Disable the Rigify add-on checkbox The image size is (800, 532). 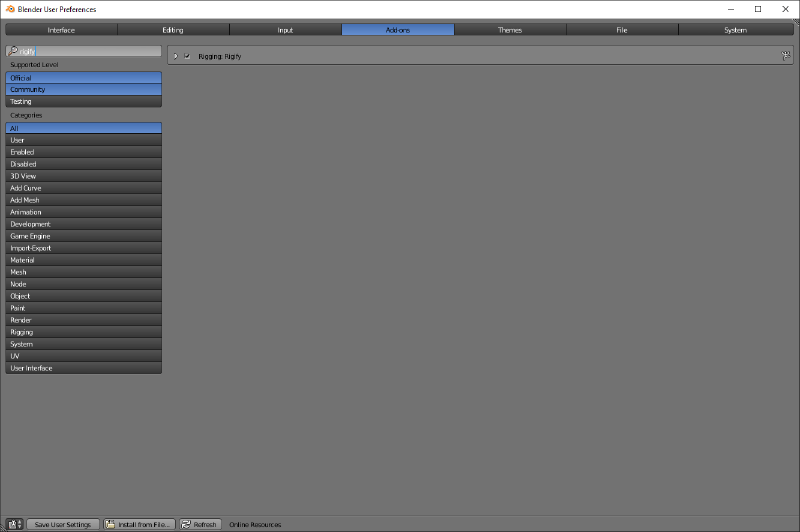click(x=187, y=56)
